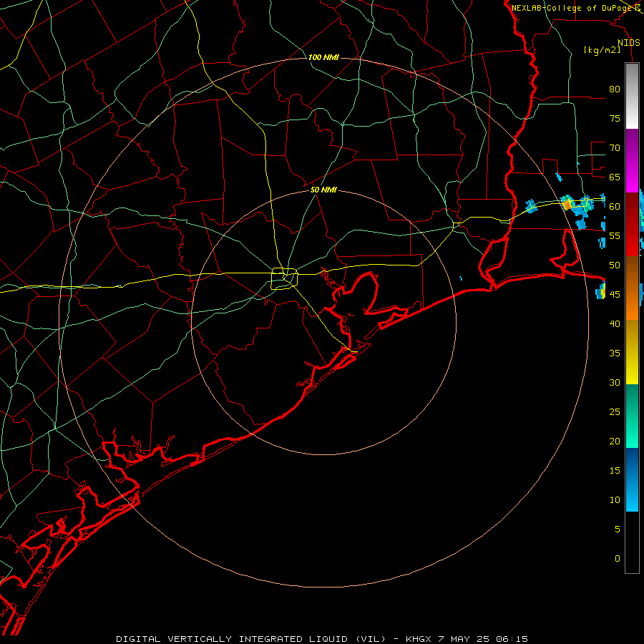Click the yellow loop highway around radar center
This screenshot has width=644, height=644.
click(x=284, y=278)
